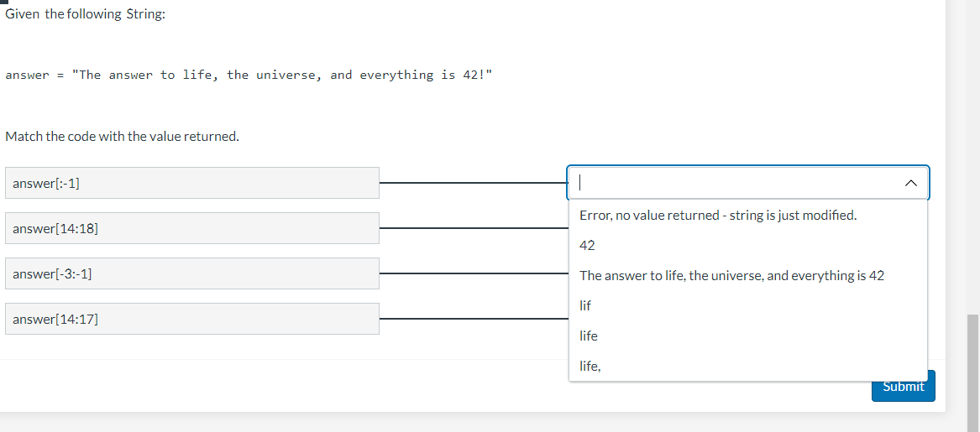Click the answer[-3:-1] code box
Viewport: 980px width, 432px height.
point(191,273)
